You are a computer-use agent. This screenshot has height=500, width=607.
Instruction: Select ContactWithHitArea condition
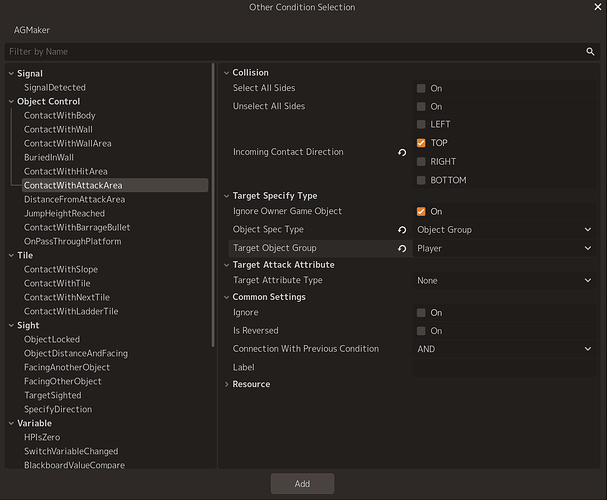(66, 171)
